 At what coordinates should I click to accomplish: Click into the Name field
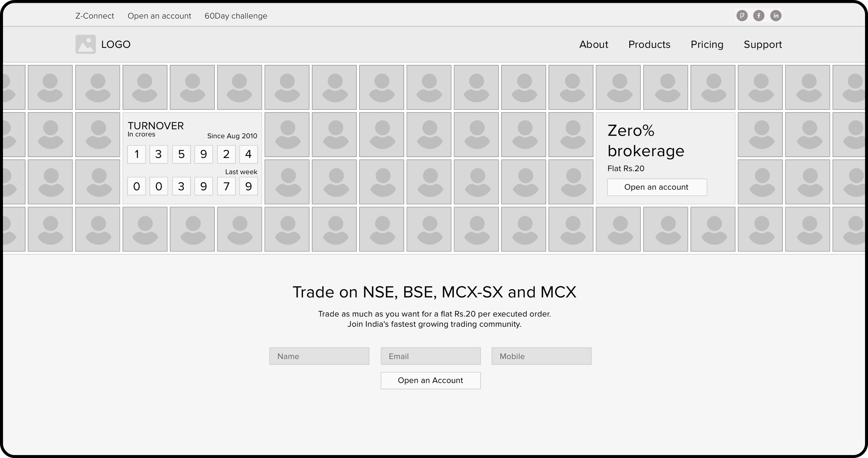(x=319, y=356)
